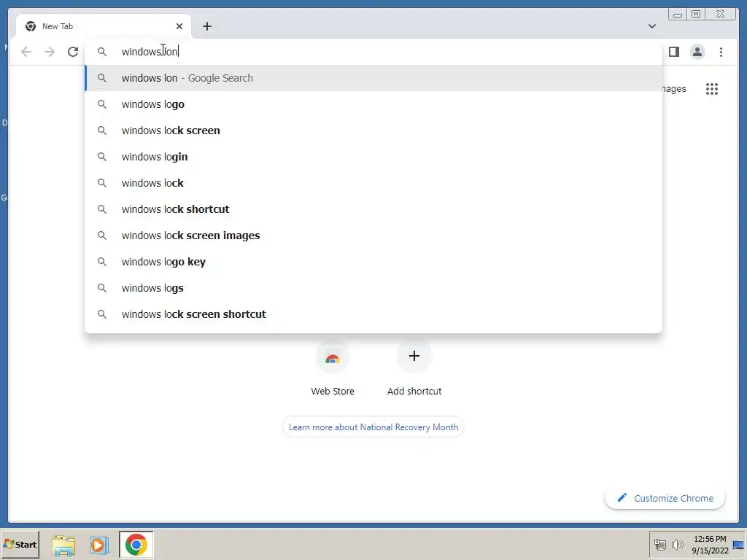The height and width of the screenshot is (560, 747).
Task: Launch Windows Media Player from taskbar
Action: pyautogui.click(x=99, y=545)
